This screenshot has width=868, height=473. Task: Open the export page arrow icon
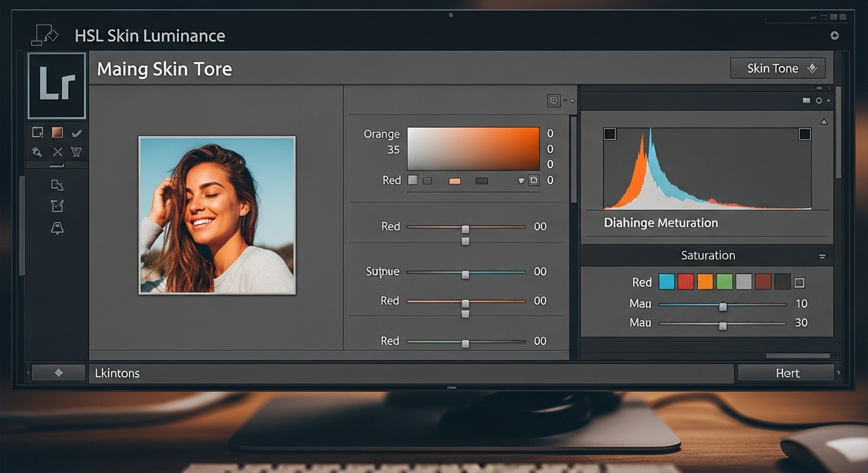(x=57, y=185)
